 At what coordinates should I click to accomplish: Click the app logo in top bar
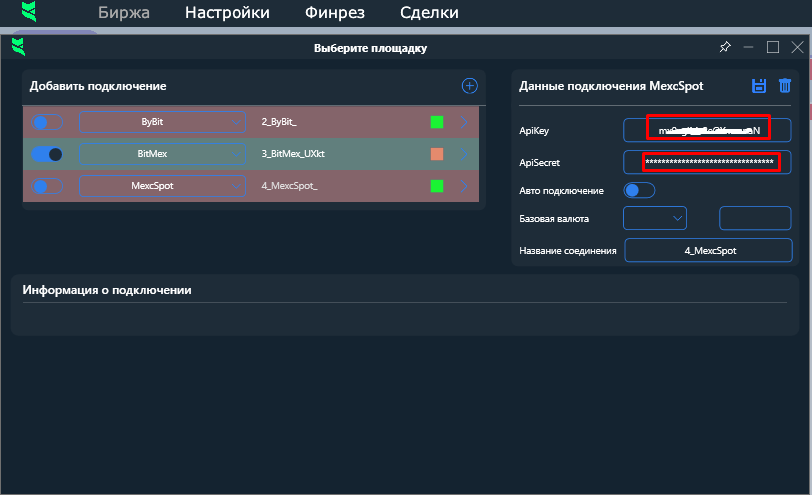pos(31,13)
